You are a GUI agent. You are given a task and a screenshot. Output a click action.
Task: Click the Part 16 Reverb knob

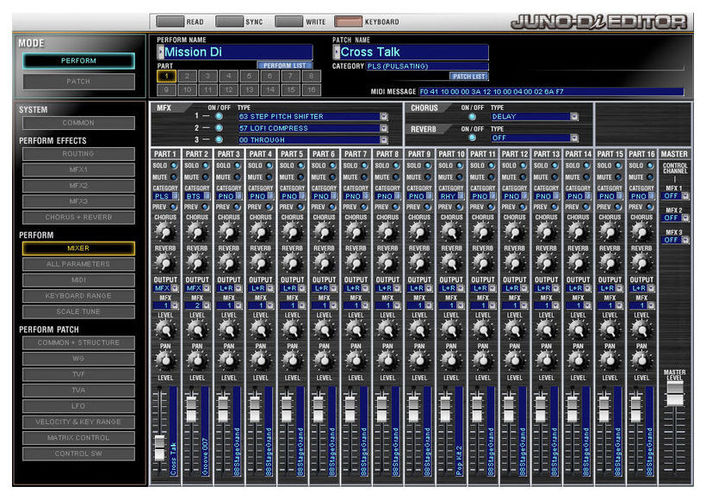tap(641, 263)
